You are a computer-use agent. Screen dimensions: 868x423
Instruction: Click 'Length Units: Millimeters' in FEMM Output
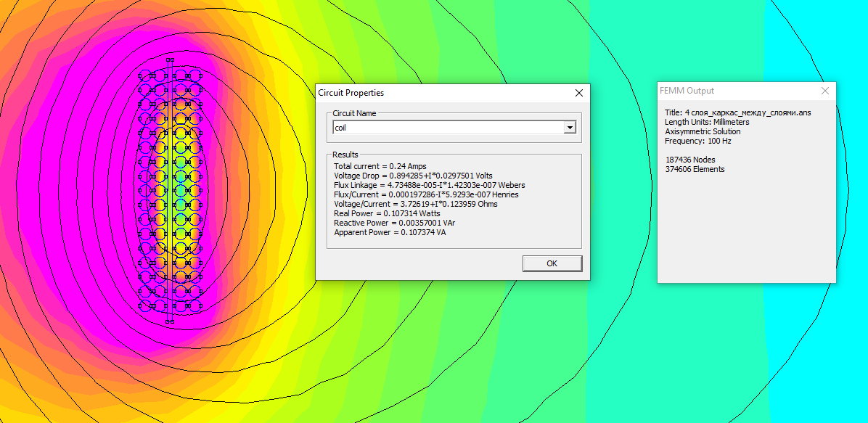tap(707, 122)
